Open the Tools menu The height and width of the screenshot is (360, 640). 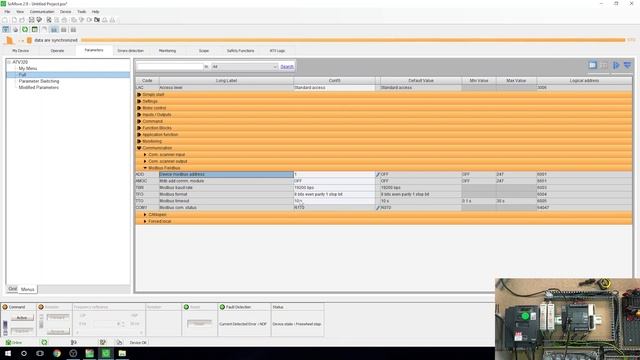(x=82, y=12)
